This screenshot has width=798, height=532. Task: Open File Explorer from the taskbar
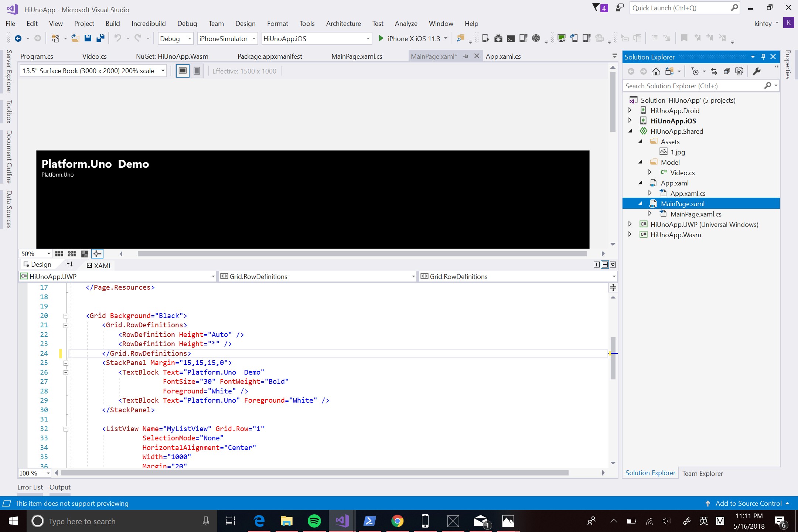[x=286, y=521]
